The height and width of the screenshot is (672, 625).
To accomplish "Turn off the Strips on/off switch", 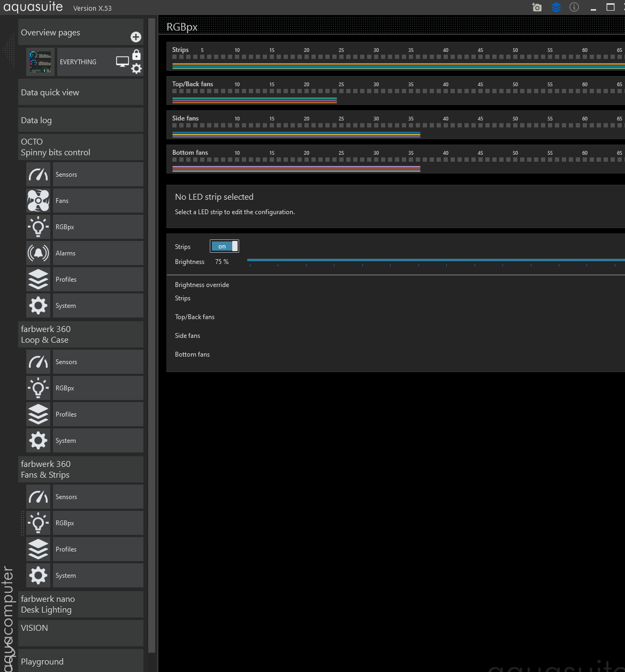I will coord(224,246).
